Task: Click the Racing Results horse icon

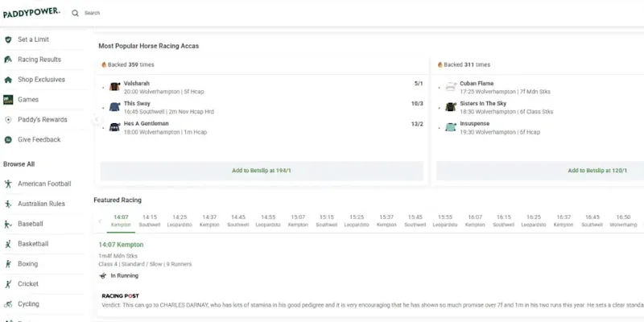Action: [x=8, y=60]
